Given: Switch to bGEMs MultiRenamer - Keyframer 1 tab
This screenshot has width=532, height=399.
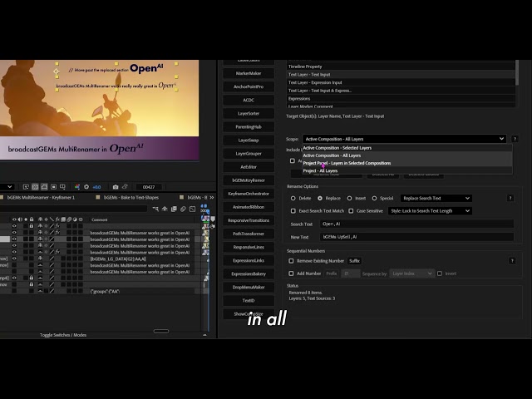Looking at the screenshot, I should (x=41, y=198).
